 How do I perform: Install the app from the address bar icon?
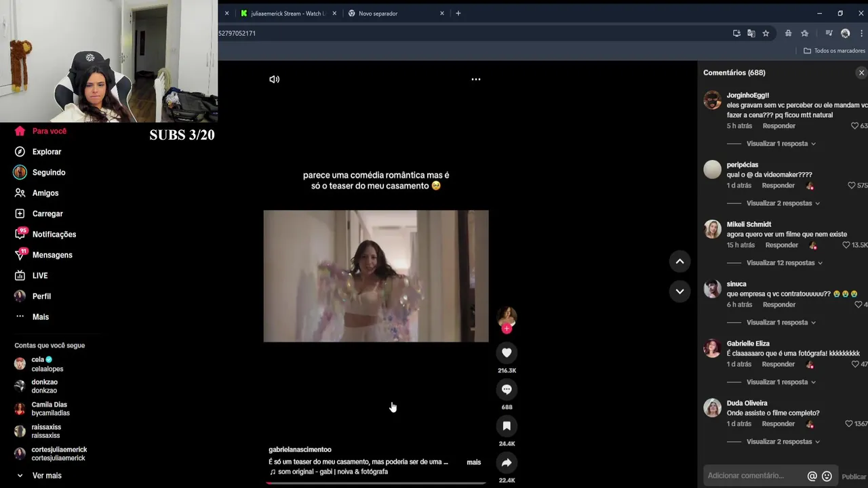(736, 33)
